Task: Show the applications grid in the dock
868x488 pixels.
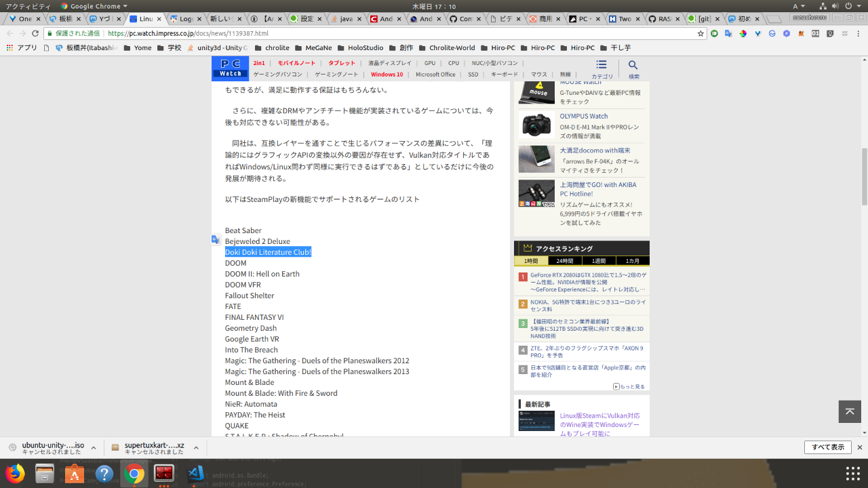Action: (852, 473)
